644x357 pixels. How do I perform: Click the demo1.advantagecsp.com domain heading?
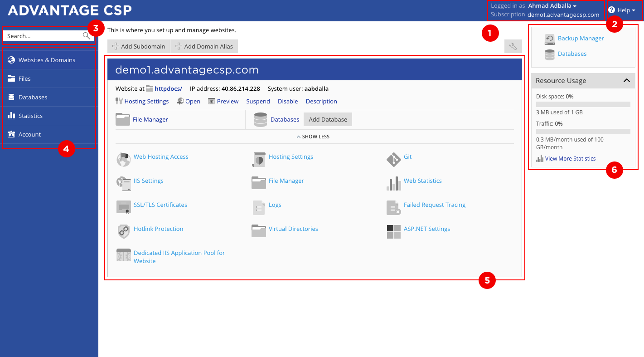tap(187, 70)
